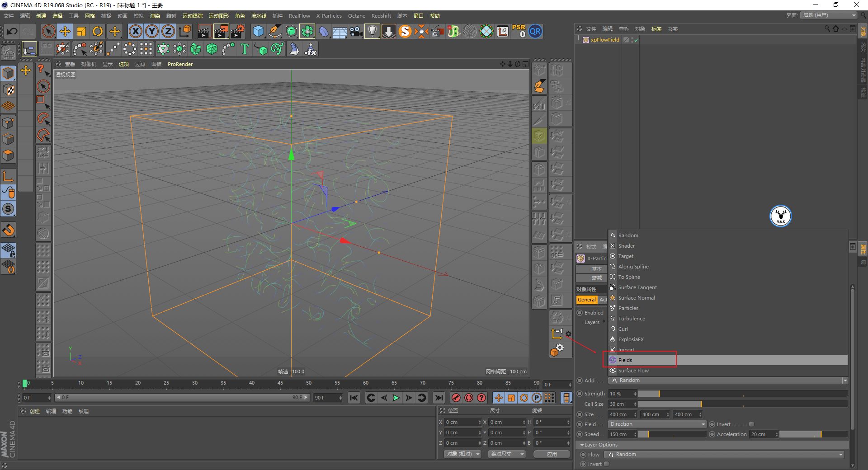This screenshot has width=868, height=470.
Task: Open the Cube primitive object icon
Action: [258, 31]
